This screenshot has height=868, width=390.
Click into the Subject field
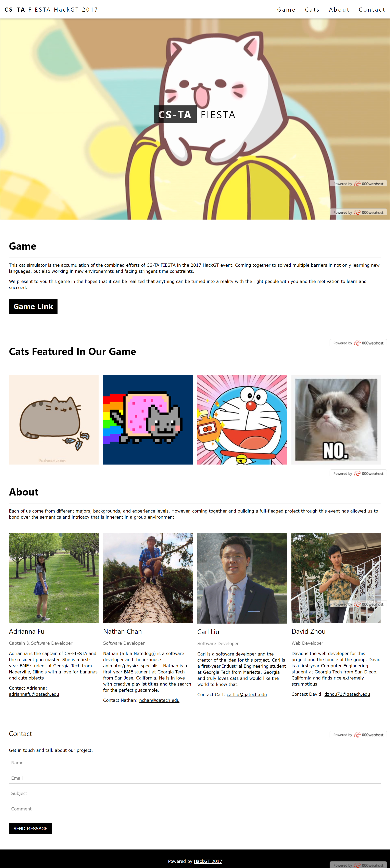[195, 793]
